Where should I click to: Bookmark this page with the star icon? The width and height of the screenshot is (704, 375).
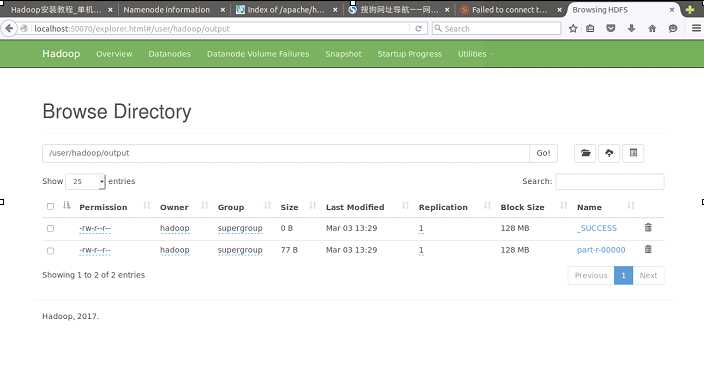[573, 28]
